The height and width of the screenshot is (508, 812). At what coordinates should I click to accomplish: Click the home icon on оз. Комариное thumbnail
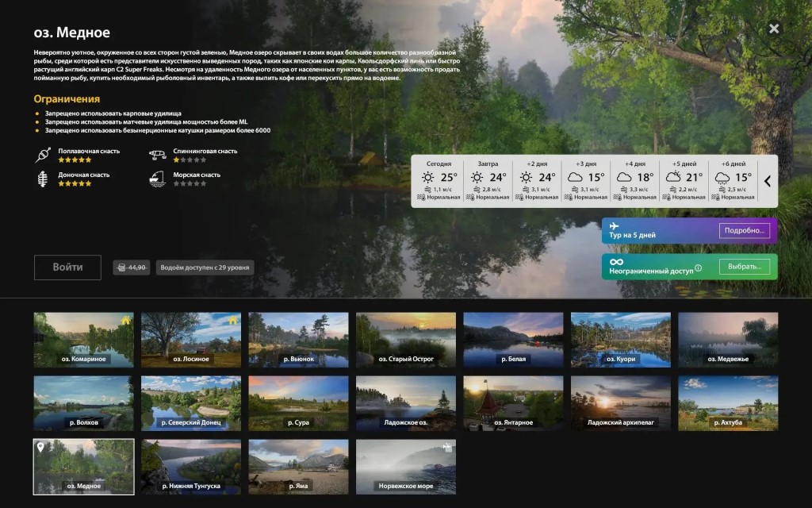[x=126, y=321]
